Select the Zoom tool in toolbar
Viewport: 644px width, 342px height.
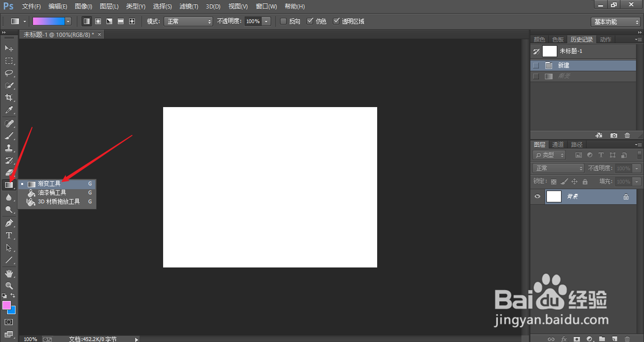coord(9,286)
